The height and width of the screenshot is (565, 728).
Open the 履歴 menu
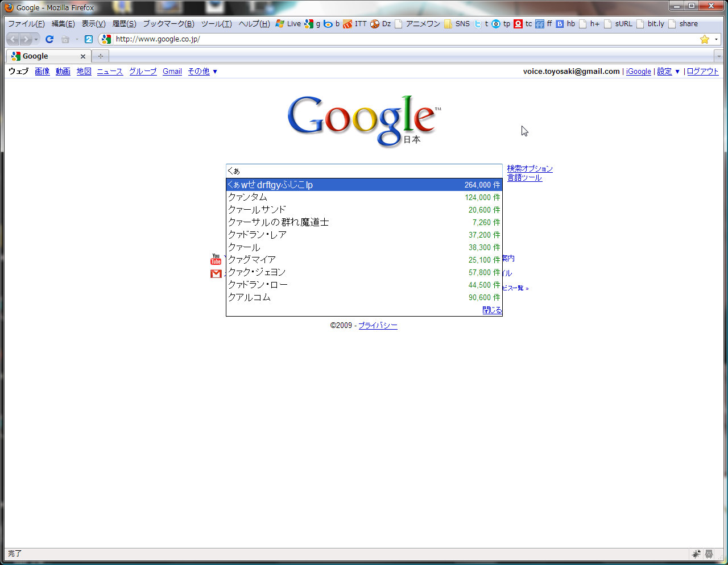click(124, 24)
